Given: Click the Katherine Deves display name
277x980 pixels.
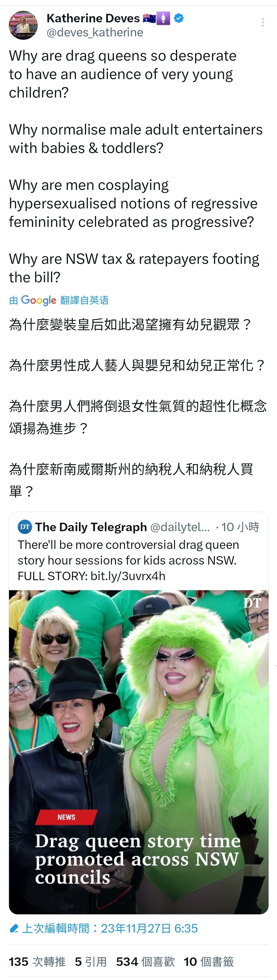Looking at the screenshot, I should (x=93, y=18).
